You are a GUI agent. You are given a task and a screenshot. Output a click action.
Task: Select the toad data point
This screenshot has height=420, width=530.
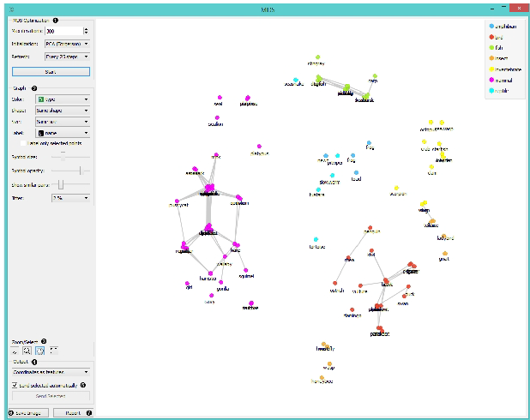[356, 172]
